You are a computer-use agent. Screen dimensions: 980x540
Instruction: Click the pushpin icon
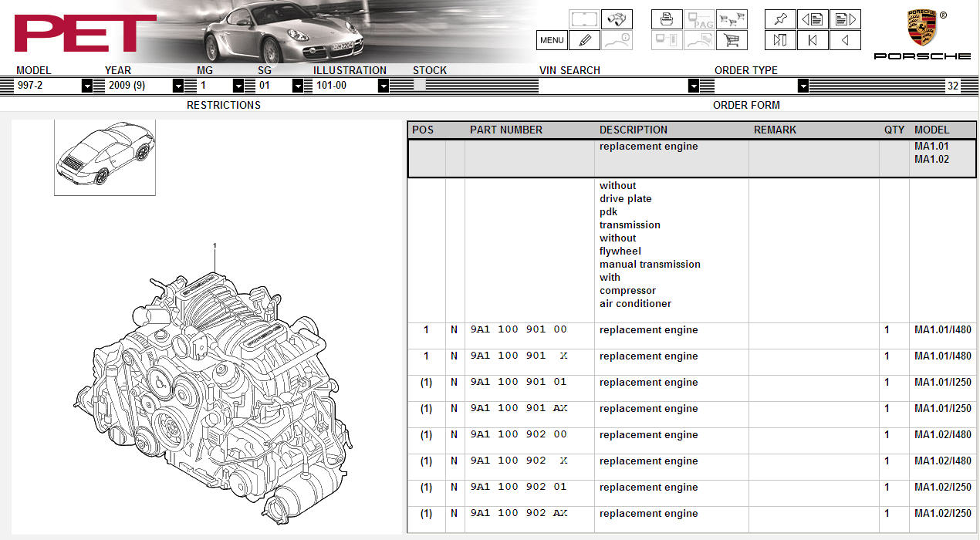pyautogui.click(x=779, y=19)
